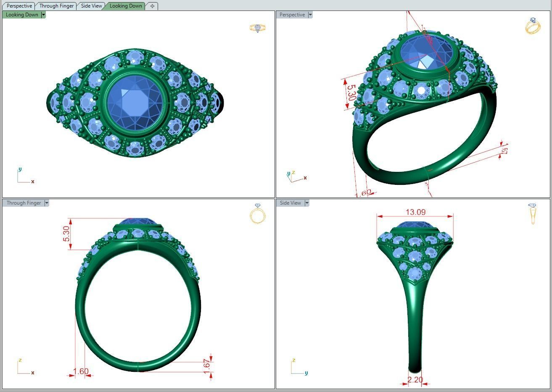This screenshot has width=552, height=392.
Task: Click the side ring icon in Side View
Action: coord(532,214)
